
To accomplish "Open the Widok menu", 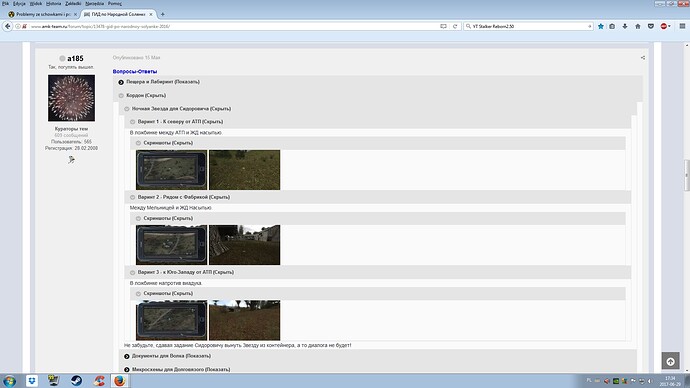I will click(x=36, y=4).
